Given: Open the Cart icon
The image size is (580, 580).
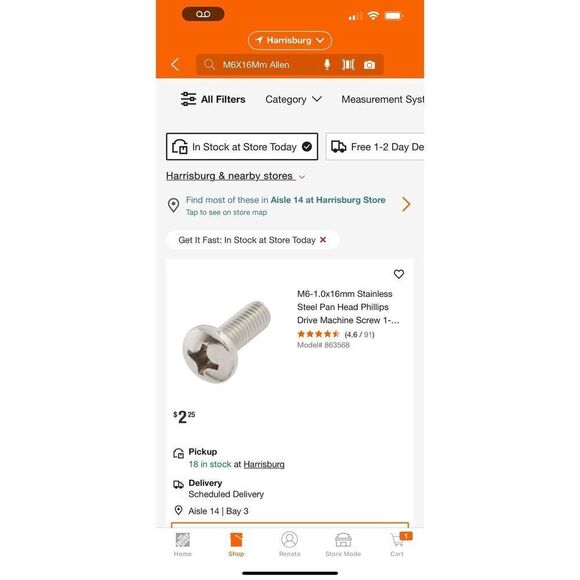Looking at the screenshot, I should (x=398, y=544).
